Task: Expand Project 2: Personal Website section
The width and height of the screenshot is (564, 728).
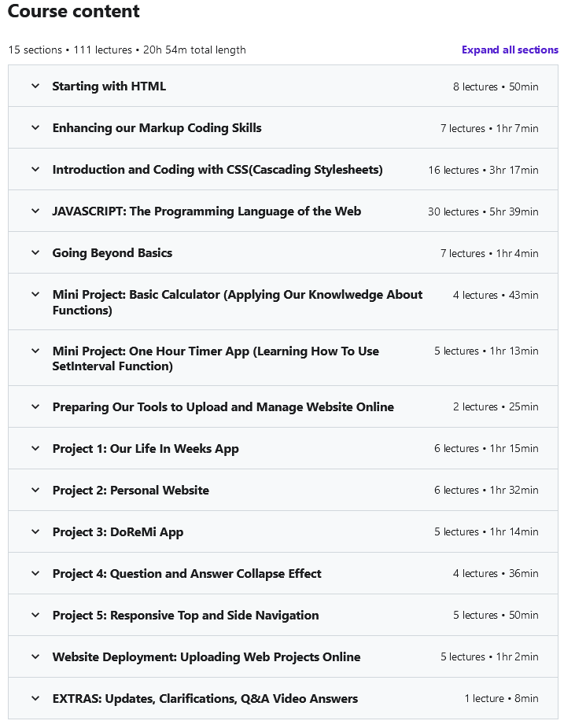Action: 34,490
